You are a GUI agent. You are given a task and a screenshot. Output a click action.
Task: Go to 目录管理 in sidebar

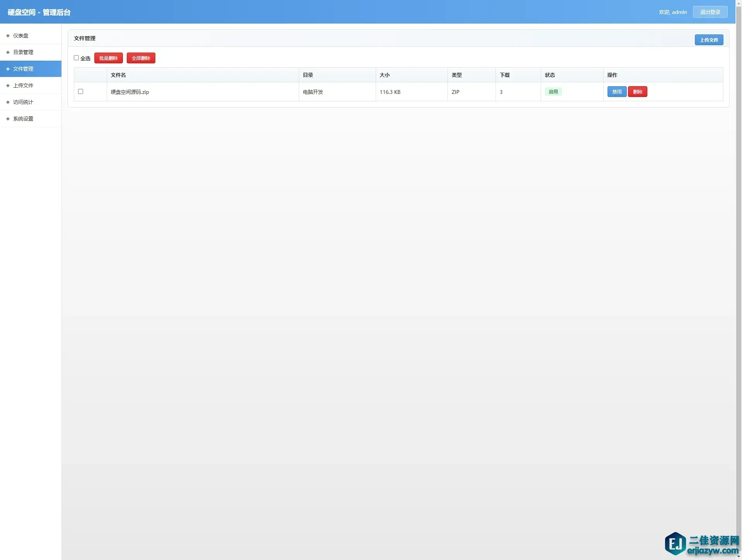pos(23,52)
